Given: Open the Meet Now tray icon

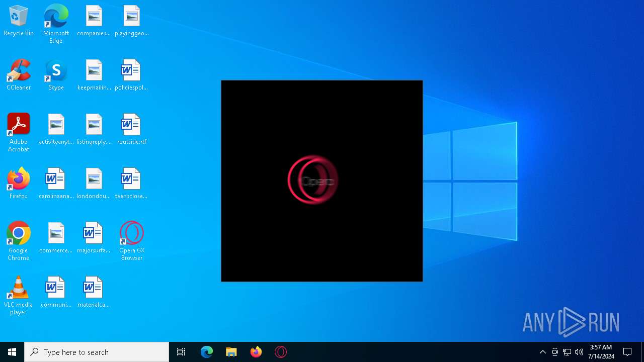Looking at the screenshot, I should (x=555, y=352).
